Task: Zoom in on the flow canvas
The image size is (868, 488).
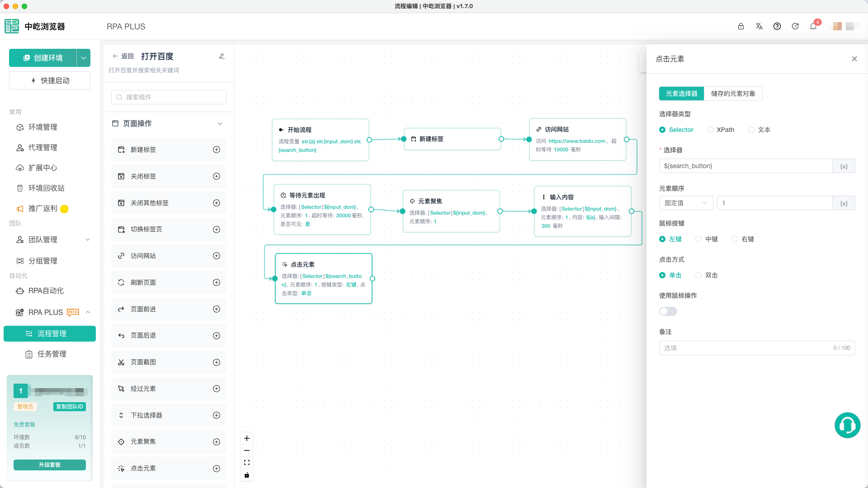Action: [247, 438]
